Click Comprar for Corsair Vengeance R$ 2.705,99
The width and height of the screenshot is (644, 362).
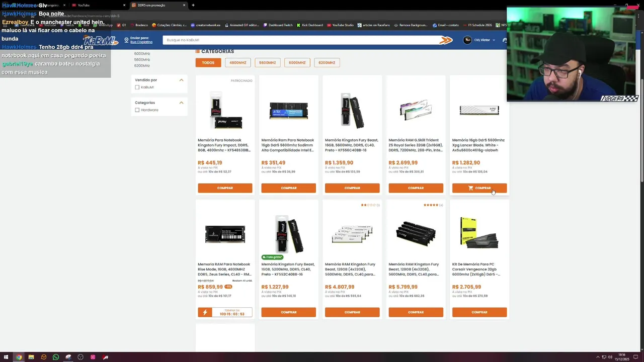479,312
